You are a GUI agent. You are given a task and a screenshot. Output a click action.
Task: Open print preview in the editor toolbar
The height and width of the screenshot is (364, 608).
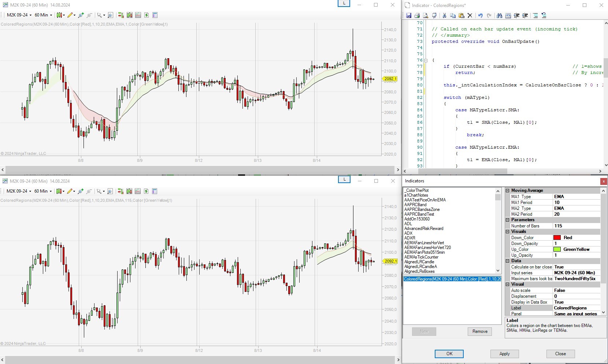click(425, 15)
